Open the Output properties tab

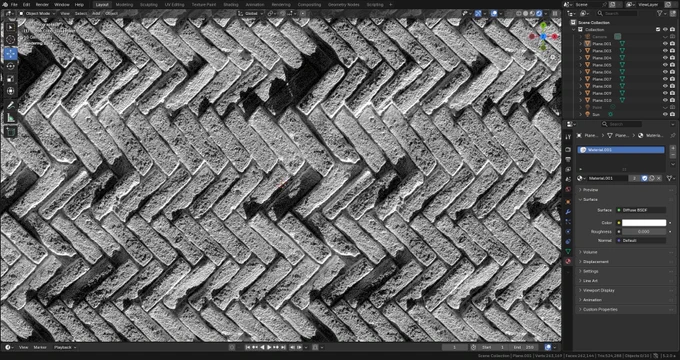click(568, 160)
